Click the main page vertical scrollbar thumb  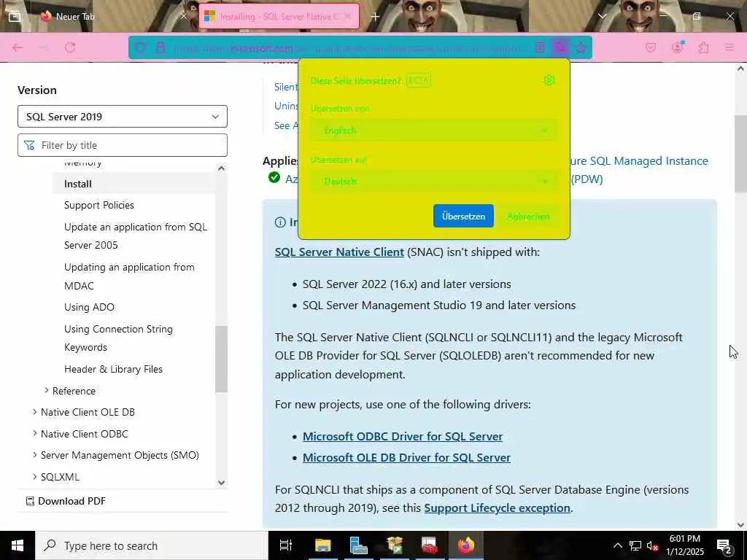(740, 154)
